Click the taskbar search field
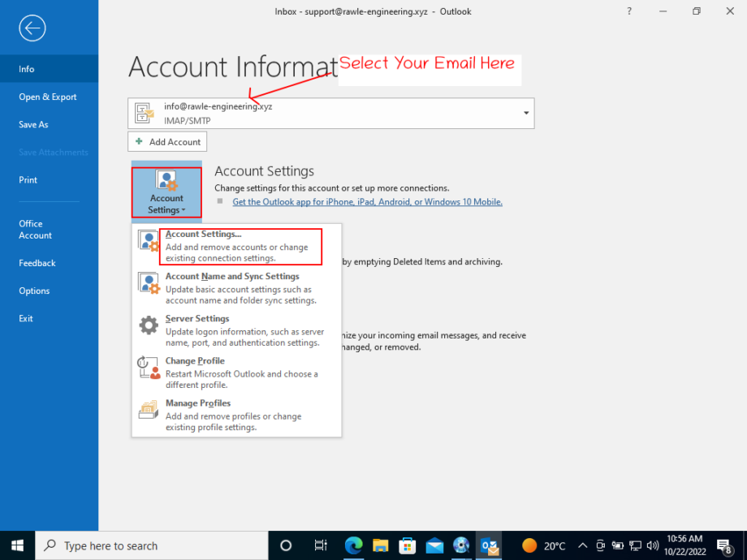This screenshot has width=747, height=560. pos(150,545)
